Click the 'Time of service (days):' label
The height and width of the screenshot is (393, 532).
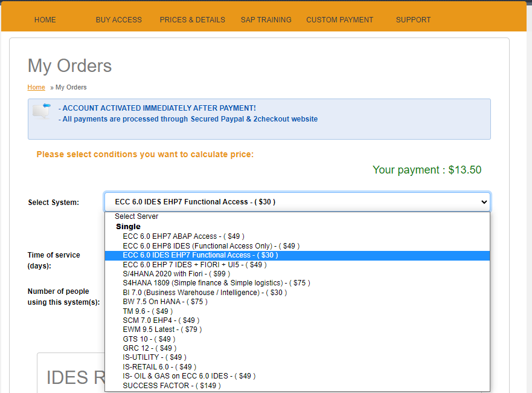tap(54, 261)
